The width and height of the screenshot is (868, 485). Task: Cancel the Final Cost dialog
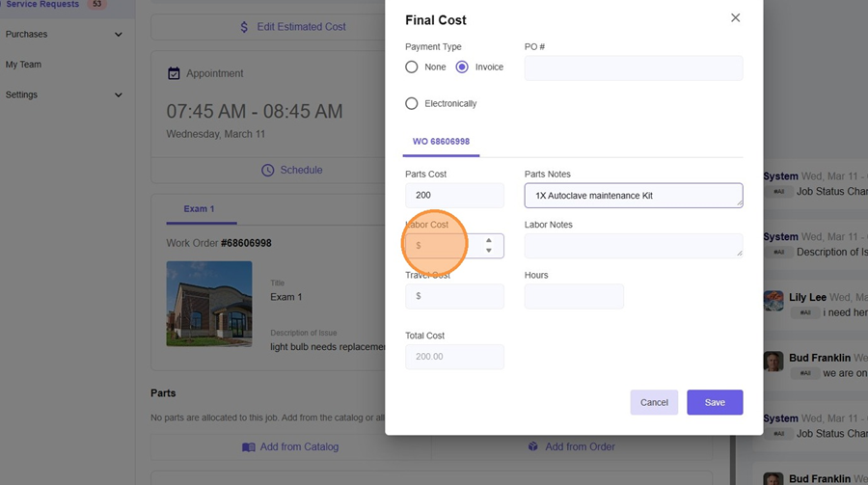(654, 402)
